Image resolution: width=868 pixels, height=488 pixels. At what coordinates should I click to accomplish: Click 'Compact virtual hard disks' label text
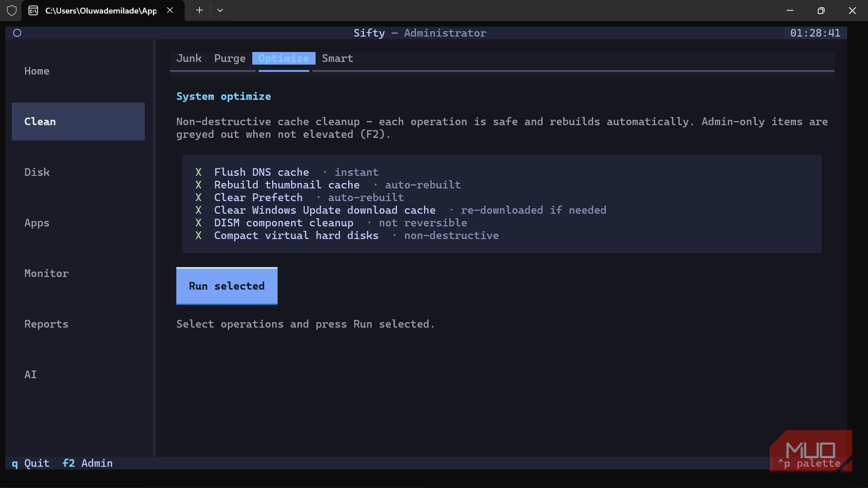click(297, 235)
